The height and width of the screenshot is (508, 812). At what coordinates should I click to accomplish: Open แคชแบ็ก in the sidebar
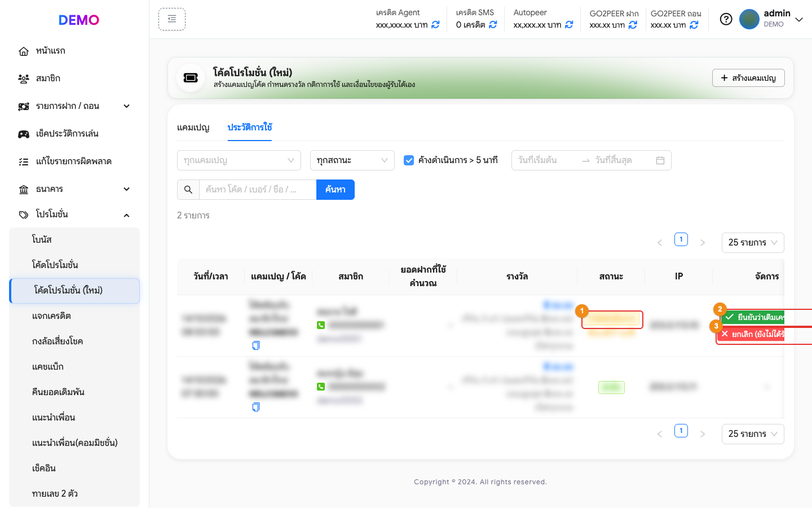[x=74, y=367]
